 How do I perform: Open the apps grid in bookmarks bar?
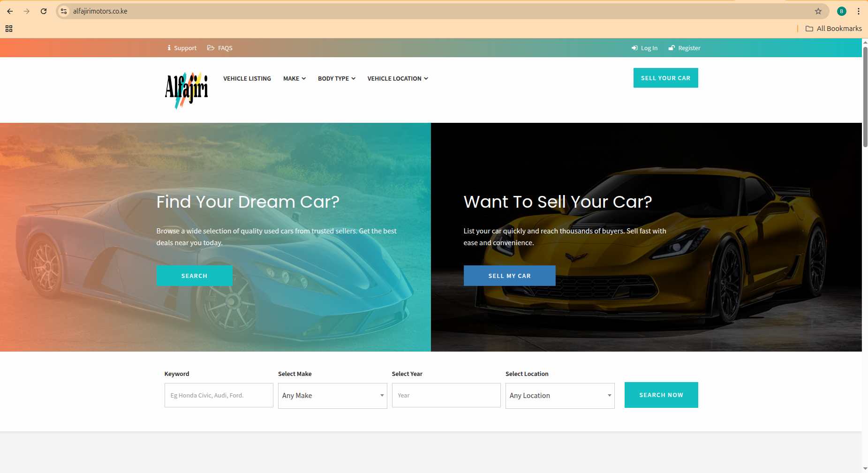pyautogui.click(x=9, y=29)
